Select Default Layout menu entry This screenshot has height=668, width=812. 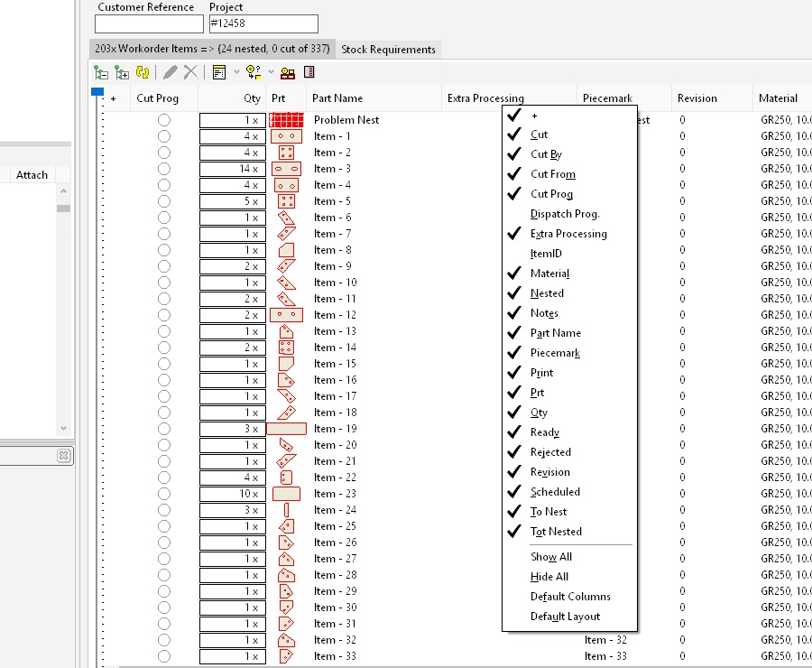point(569,617)
